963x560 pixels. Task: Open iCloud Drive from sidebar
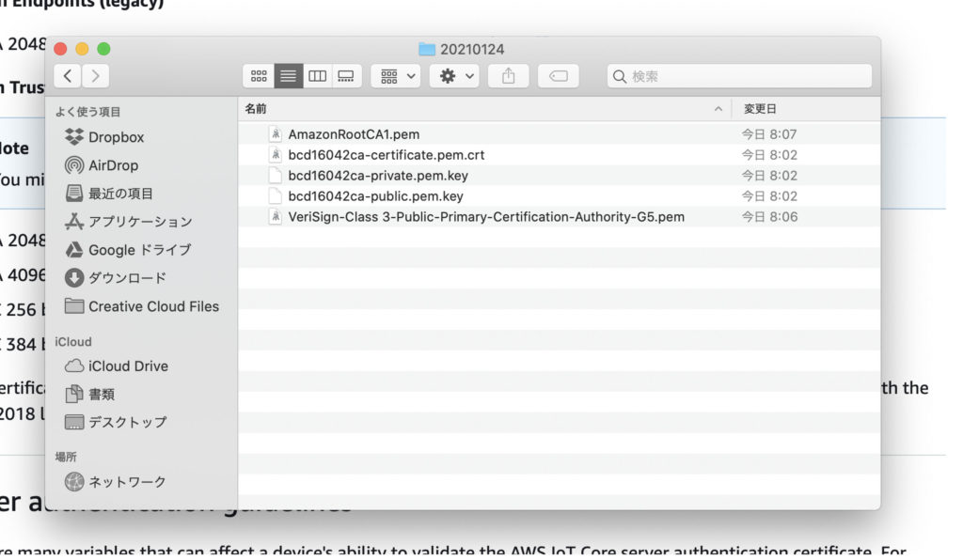(x=128, y=366)
